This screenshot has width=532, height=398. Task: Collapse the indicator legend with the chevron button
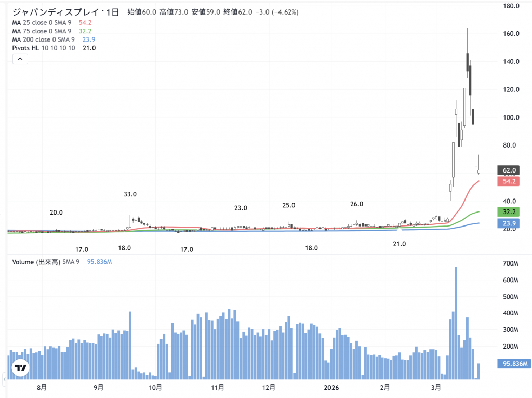20,59
